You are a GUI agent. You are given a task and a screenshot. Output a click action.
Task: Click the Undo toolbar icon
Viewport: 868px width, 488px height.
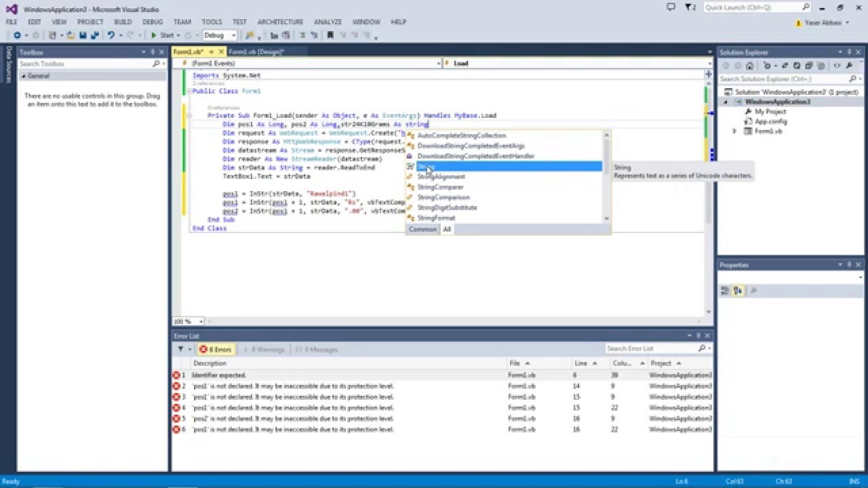point(111,35)
